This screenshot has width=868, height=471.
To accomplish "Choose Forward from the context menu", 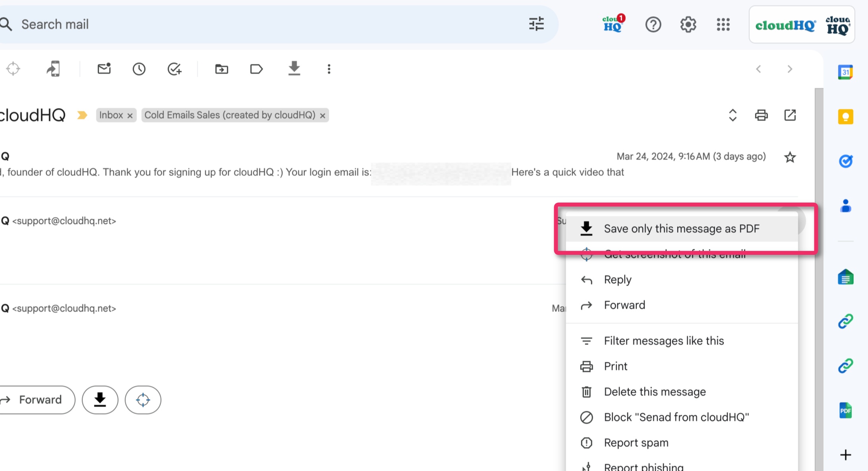I will tap(682, 305).
